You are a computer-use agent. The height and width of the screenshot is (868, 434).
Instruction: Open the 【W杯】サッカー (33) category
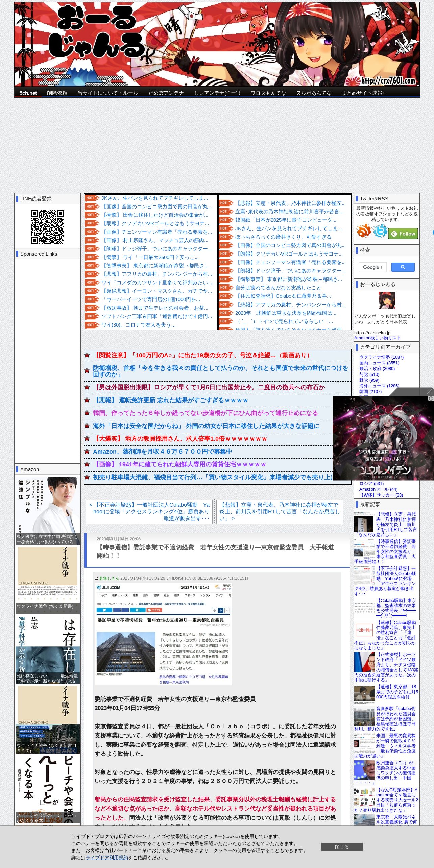(x=381, y=495)
